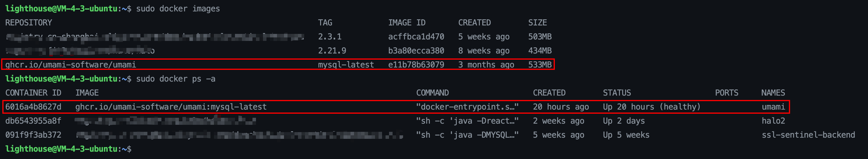
Task: Click the "sudo docker ps -a" command text
Action: tap(175, 79)
